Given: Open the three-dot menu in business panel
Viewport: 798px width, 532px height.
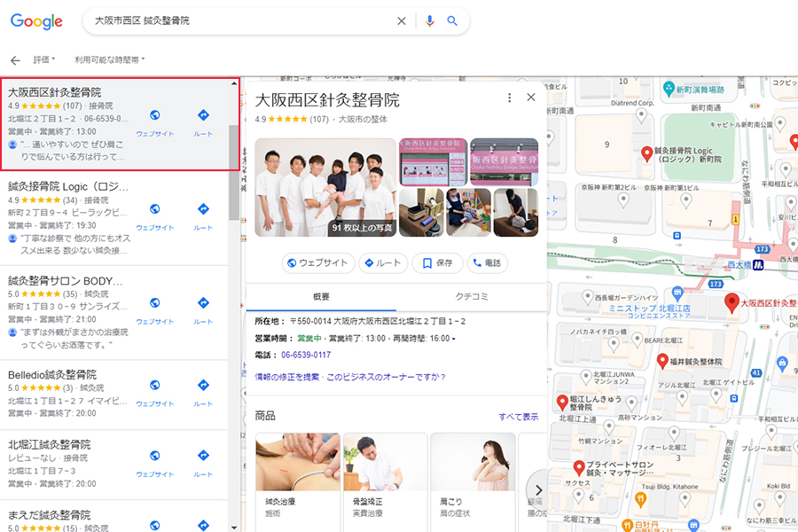Looking at the screenshot, I should point(509,98).
